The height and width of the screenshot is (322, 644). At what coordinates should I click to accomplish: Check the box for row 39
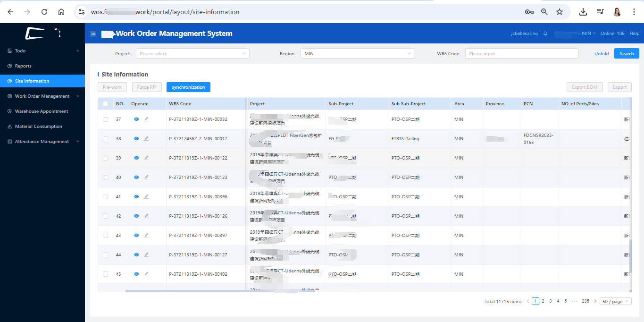[105, 158]
